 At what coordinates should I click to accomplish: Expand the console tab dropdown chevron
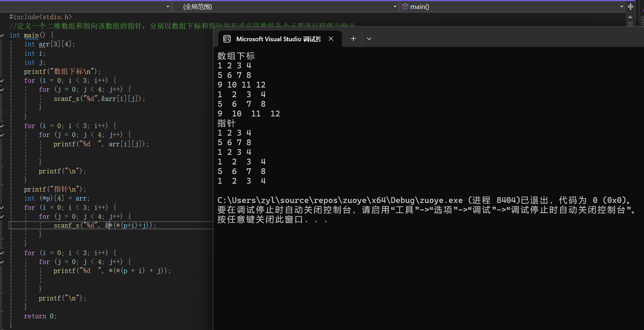coord(369,39)
